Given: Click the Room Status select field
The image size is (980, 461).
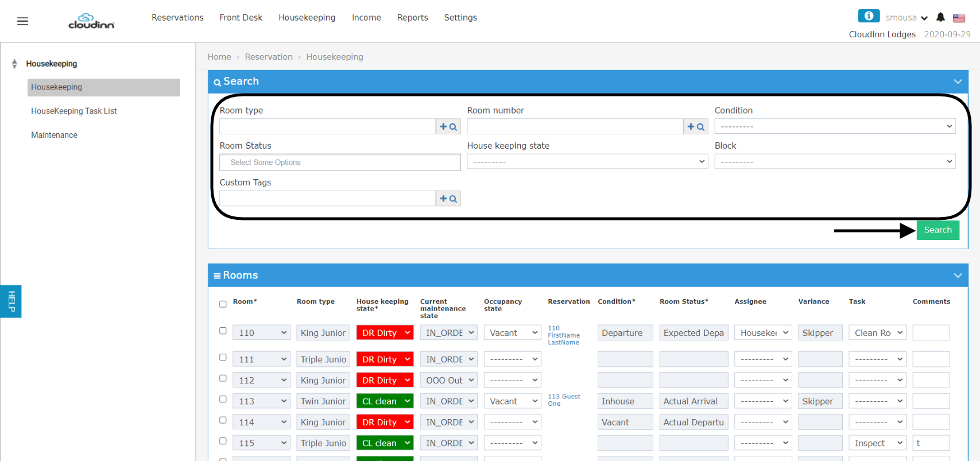Looking at the screenshot, I should tap(340, 162).
